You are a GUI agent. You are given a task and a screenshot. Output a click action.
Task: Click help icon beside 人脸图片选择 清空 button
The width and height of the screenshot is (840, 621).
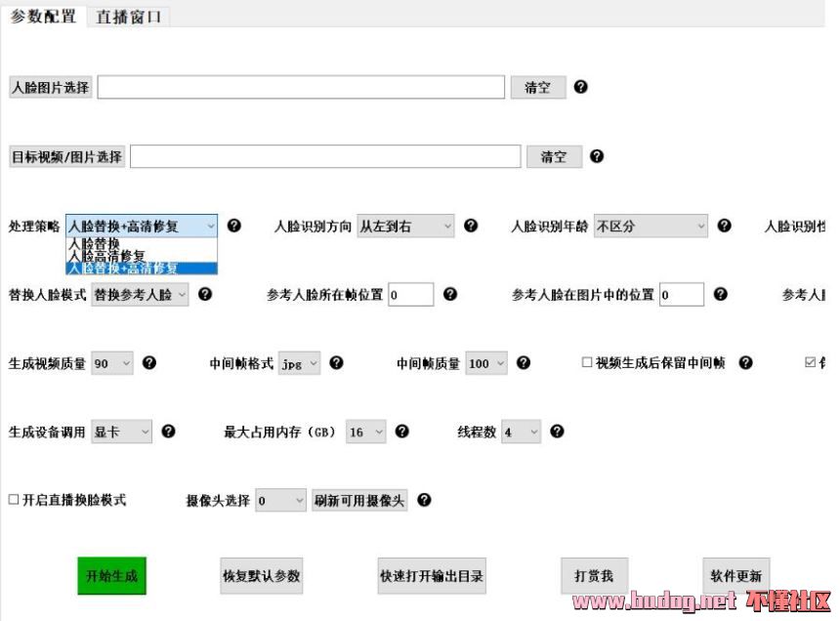tap(580, 87)
